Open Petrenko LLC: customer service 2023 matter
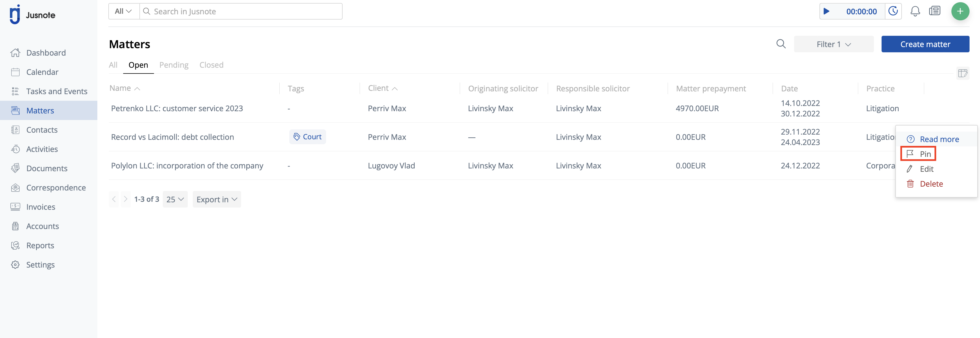The image size is (980, 338). click(x=177, y=108)
